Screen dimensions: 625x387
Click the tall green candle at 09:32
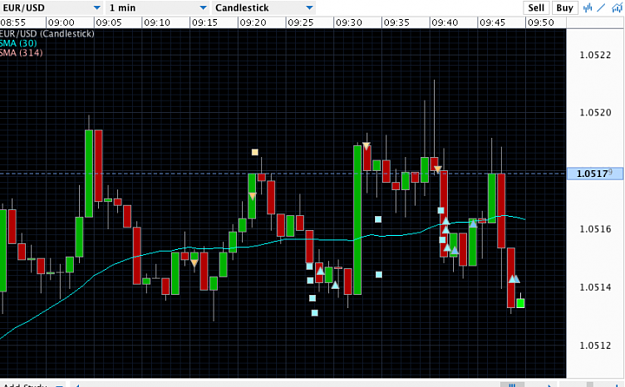[x=358, y=220]
